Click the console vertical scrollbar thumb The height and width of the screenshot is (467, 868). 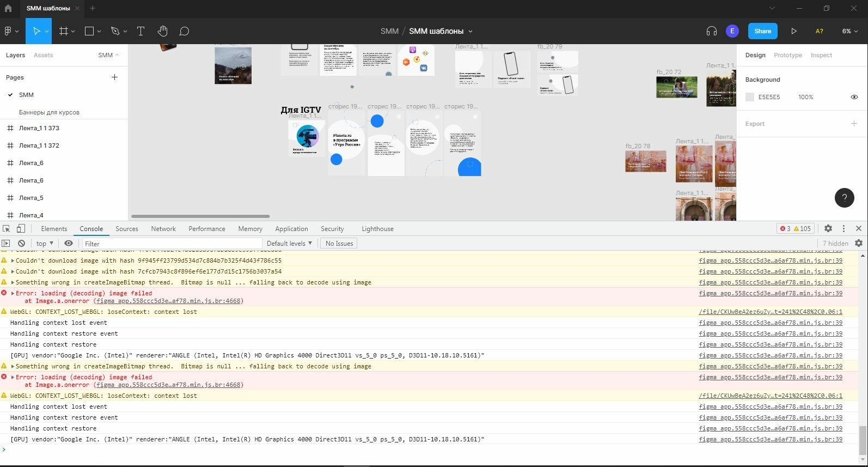[862, 441]
